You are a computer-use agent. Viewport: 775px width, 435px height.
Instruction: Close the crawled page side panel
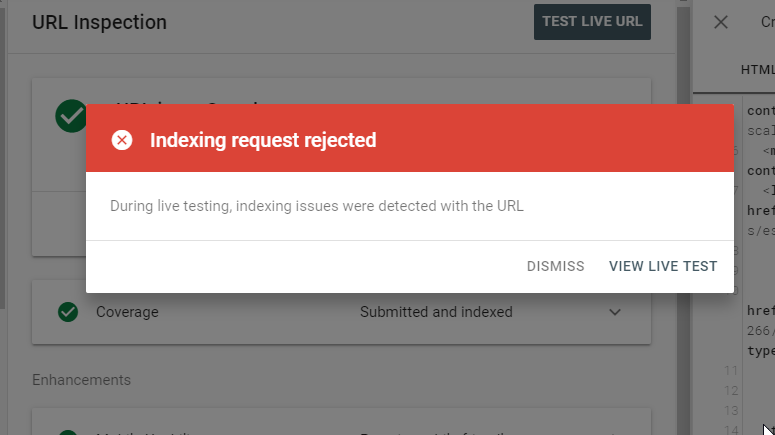pos(721,22)
